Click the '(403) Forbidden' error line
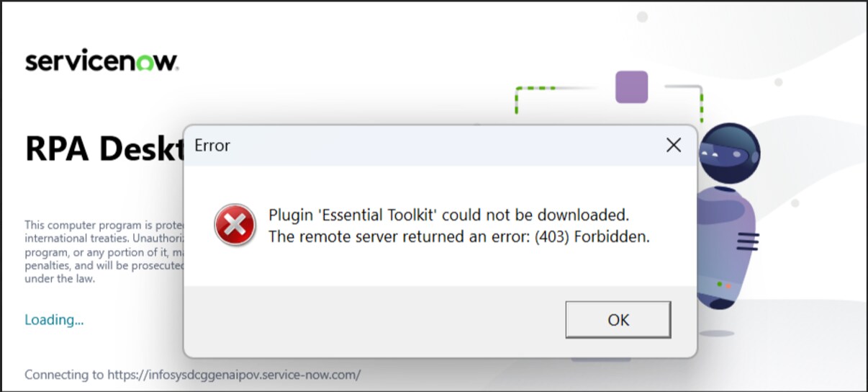The width and height of the screenshot is (868, 392). point(458,236)
